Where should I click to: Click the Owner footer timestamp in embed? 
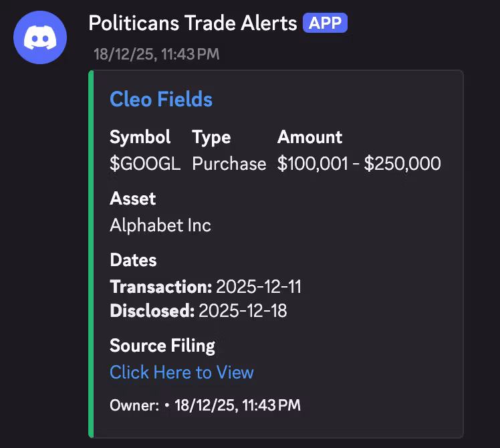pyautogui.click(x=237, y=405)
